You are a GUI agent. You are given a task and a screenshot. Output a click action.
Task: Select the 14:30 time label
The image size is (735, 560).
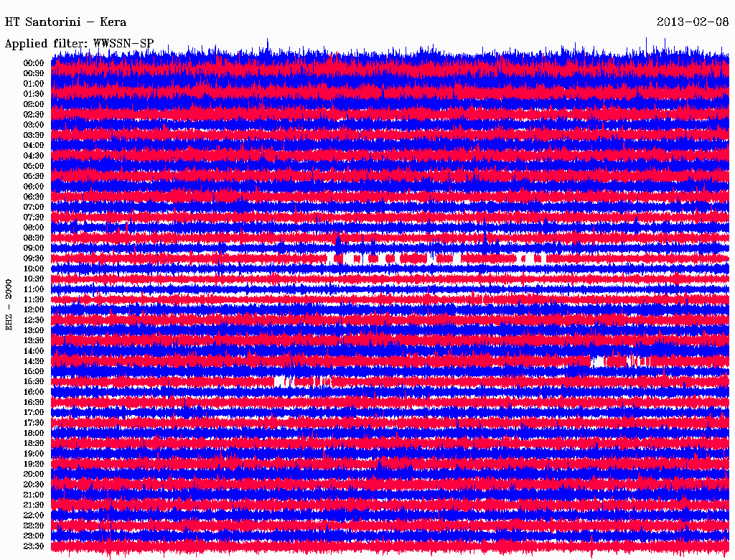tap(34, 362)
